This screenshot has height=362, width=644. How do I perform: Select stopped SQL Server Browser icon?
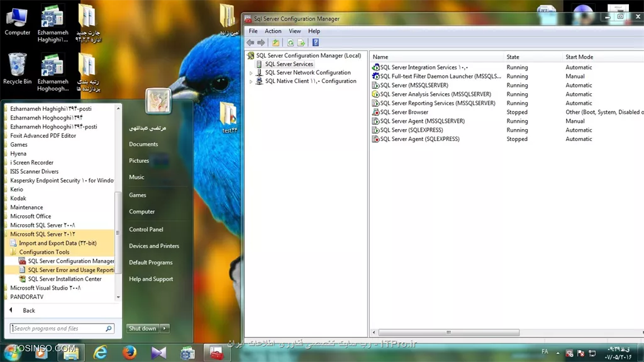(375, 112)
